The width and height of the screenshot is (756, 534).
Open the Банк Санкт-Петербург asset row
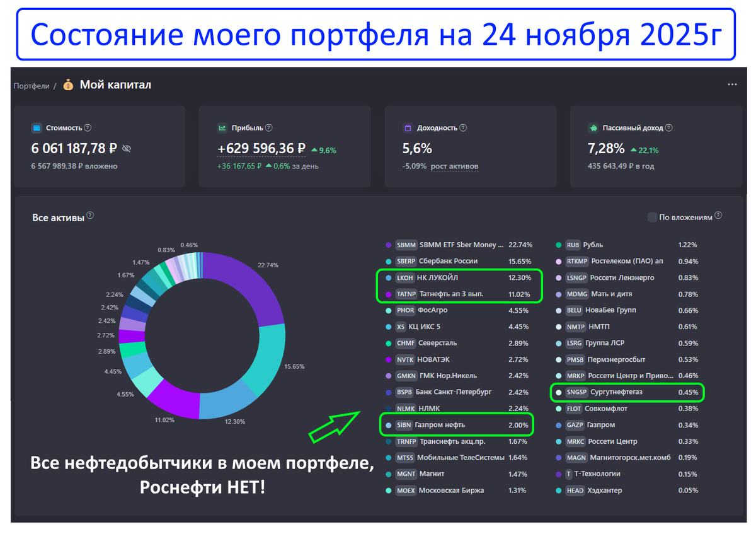(x=457, y=392)
